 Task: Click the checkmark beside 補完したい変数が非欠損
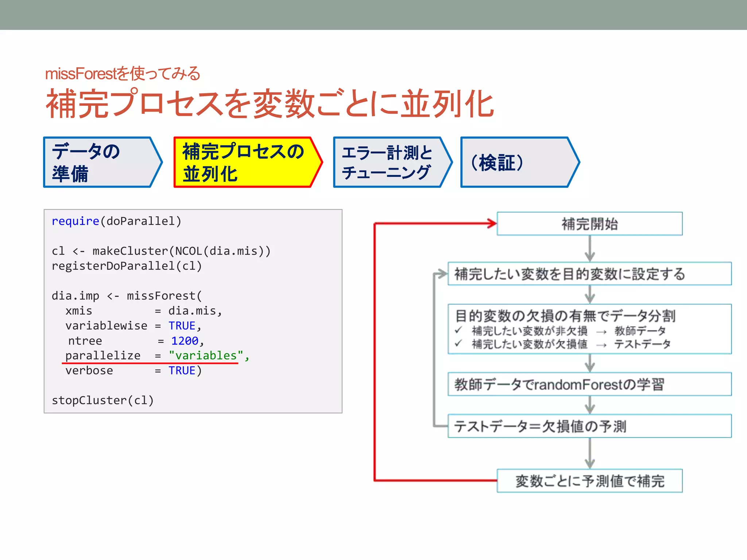point(458,330)
